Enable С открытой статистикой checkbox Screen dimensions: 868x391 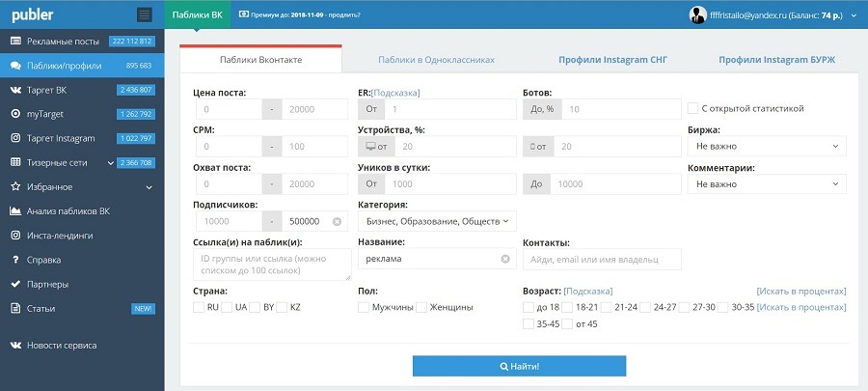[x=692, y=108]
